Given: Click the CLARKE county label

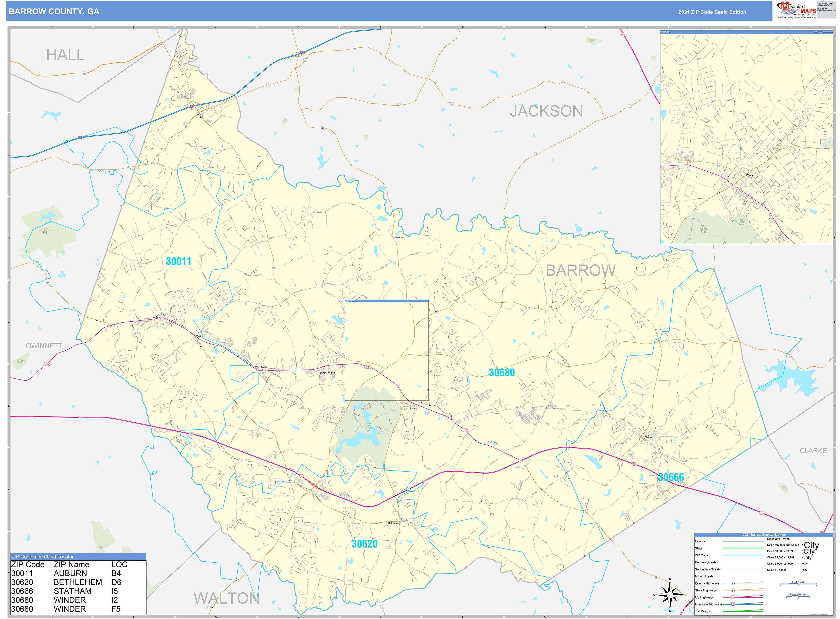Looking at the screenshot, I should 813,451.
